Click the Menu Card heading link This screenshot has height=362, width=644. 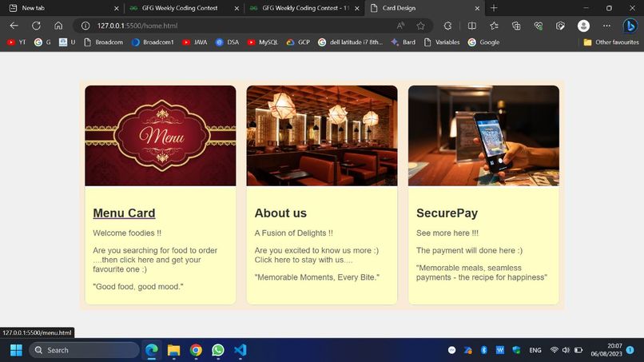pyautogui.click(x=124, y=213)
